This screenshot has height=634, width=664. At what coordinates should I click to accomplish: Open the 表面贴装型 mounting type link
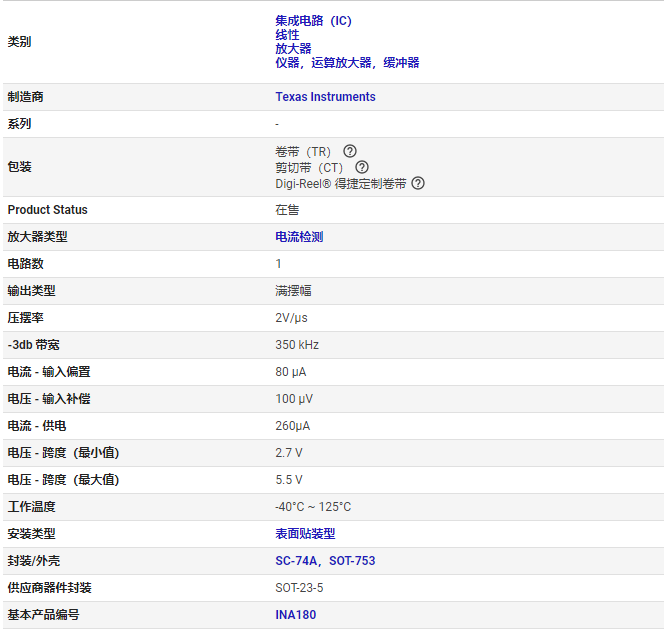click(x=305, y=534)
